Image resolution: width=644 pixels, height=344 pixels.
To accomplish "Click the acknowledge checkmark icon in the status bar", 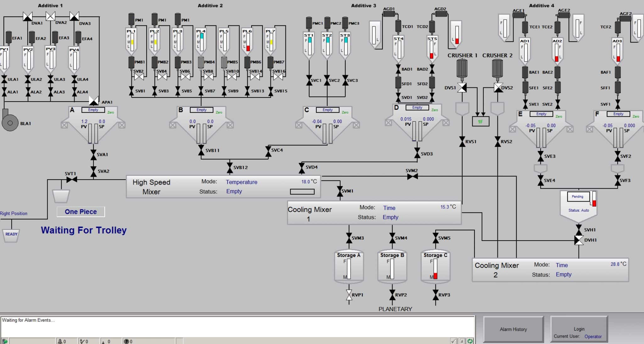I will point(454,341).
